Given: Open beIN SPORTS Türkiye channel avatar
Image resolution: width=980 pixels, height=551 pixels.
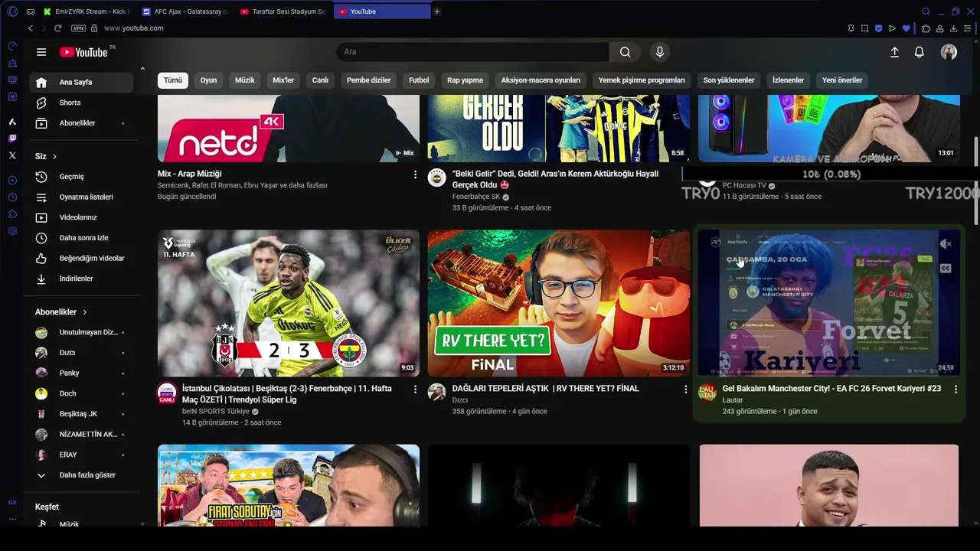Looking at the screenshot, I should [x=166, y=393].
